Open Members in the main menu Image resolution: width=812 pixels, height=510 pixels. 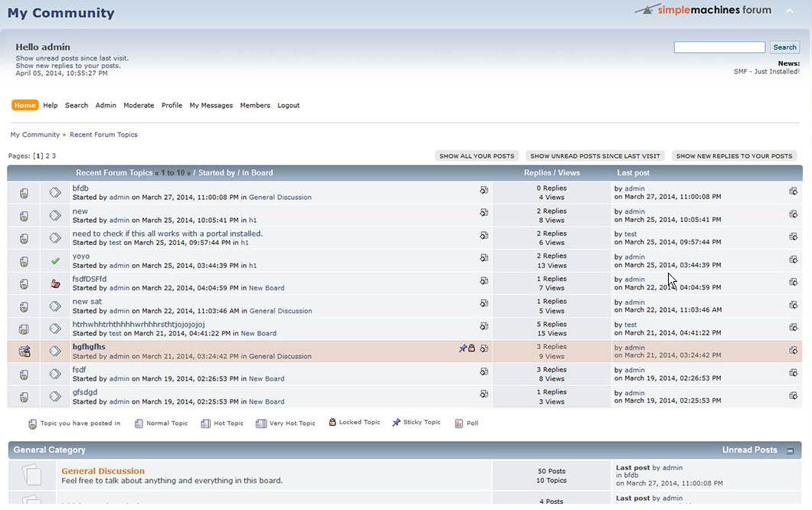[255, 105]
